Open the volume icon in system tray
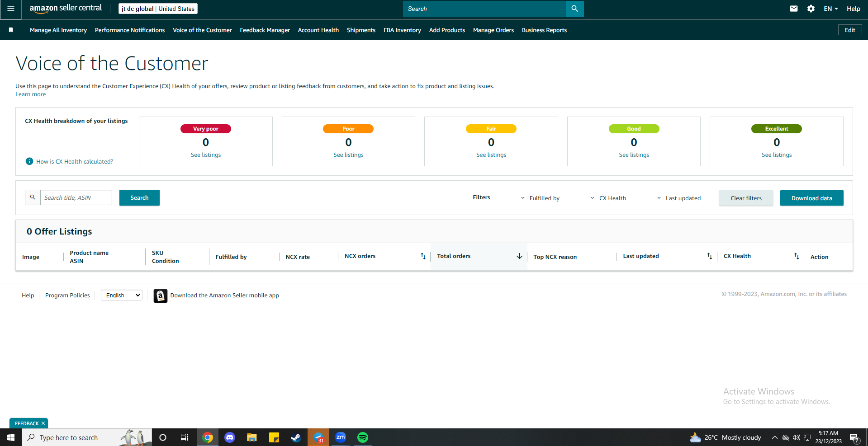Screen dimensions: 868x446 click(797, 437)
